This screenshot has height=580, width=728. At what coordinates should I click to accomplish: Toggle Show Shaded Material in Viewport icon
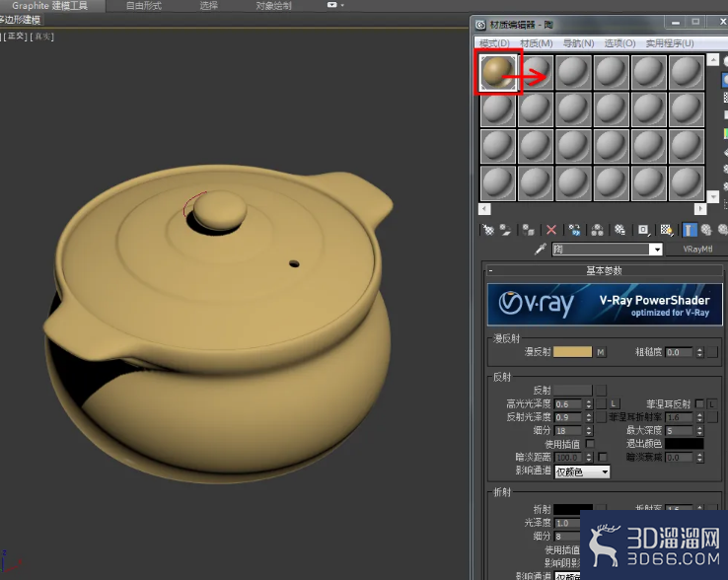point(666,230)
